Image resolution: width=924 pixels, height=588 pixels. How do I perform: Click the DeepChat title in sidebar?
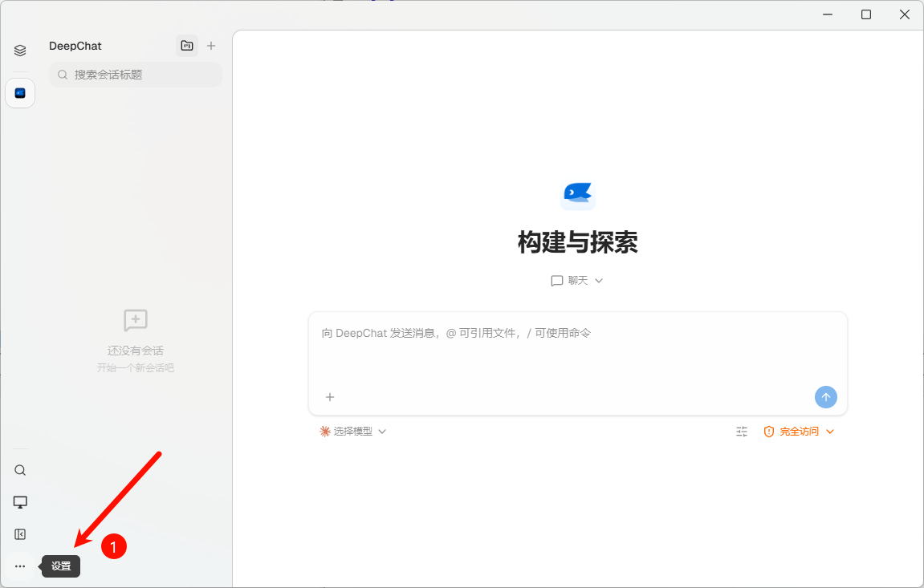pos(75,46)
